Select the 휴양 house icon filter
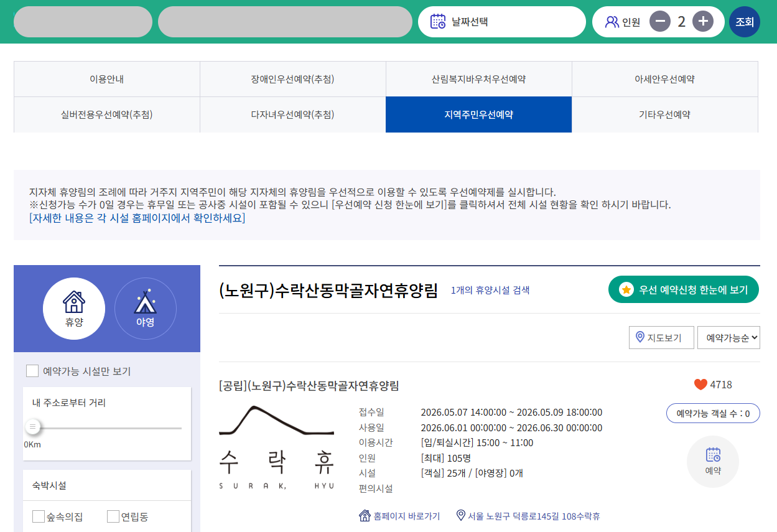The height and width of the screenshot is (532, 777). click(74, 309)
